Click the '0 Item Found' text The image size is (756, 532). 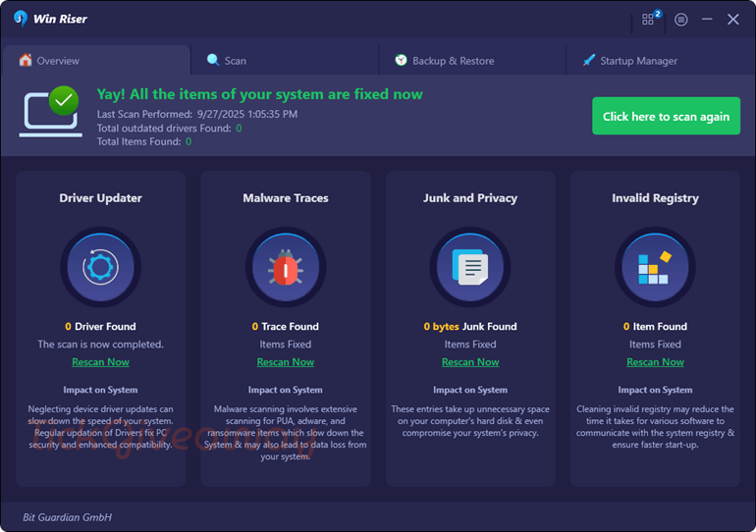[655, 326]
